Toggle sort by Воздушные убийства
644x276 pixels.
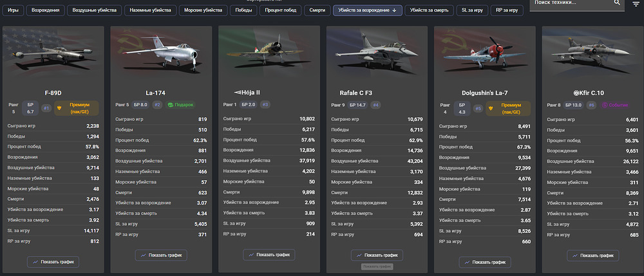click(x=95, y=10)
